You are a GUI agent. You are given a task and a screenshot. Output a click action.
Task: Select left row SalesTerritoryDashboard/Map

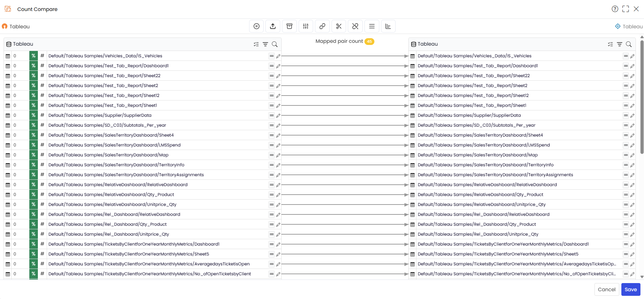coord(143,155)
